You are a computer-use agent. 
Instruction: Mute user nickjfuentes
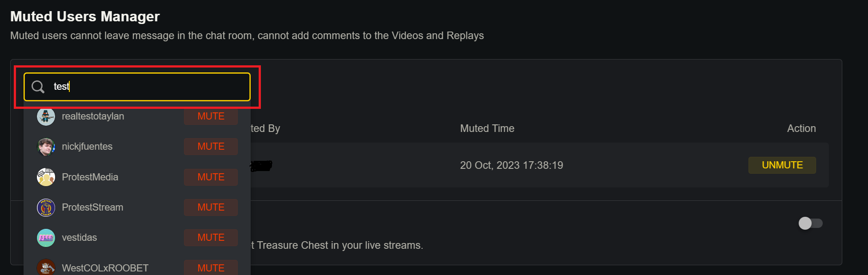click(211, 147)
